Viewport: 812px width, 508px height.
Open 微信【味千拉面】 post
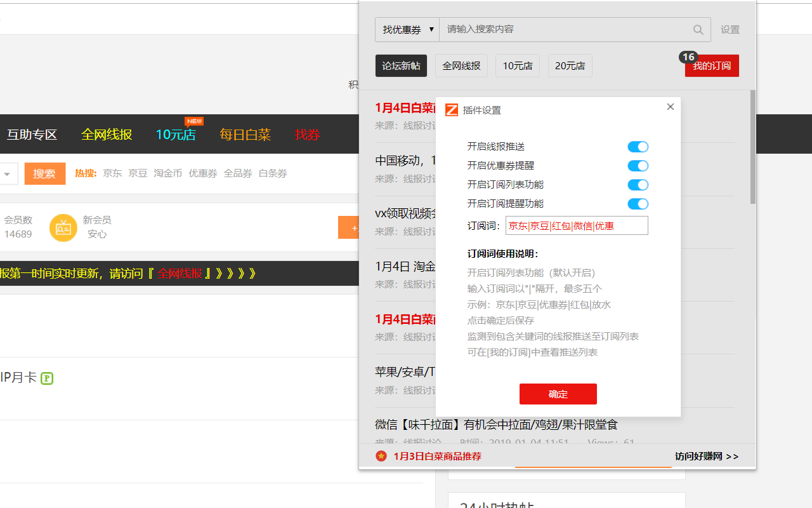[x=496, y=424]
